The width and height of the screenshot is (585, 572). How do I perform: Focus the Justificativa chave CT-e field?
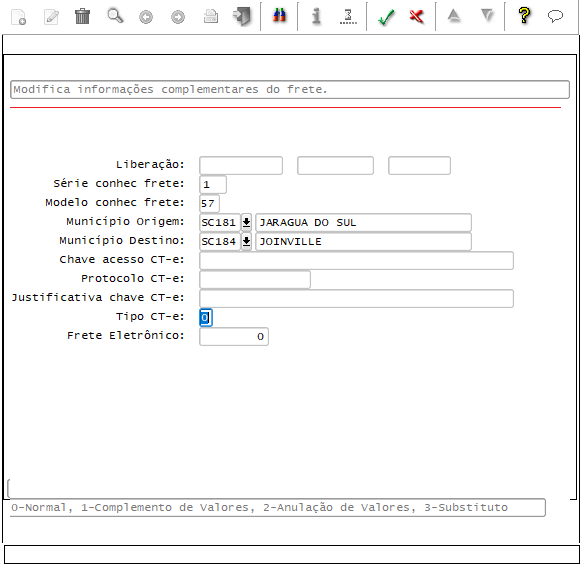[x=357, y=298]
